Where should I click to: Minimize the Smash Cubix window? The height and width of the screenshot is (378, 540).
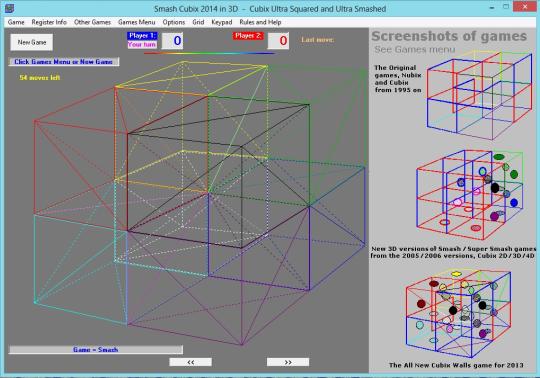[492, 7]
